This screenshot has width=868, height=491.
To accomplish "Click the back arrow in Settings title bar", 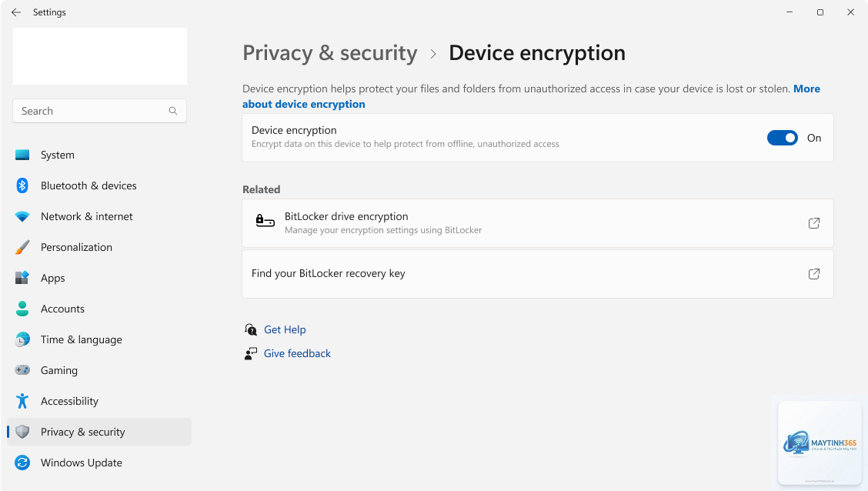I will [x=16, y=12].
